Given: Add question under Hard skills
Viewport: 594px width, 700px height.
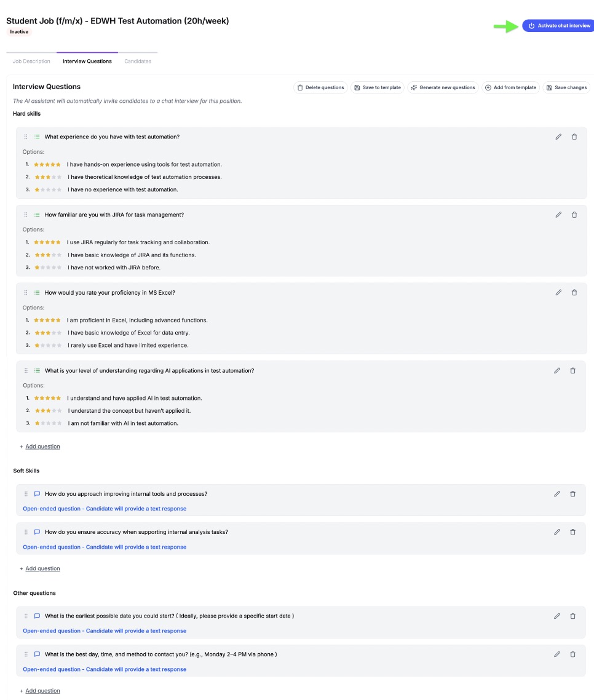Looking at the screenshot, I should point(42,447).
